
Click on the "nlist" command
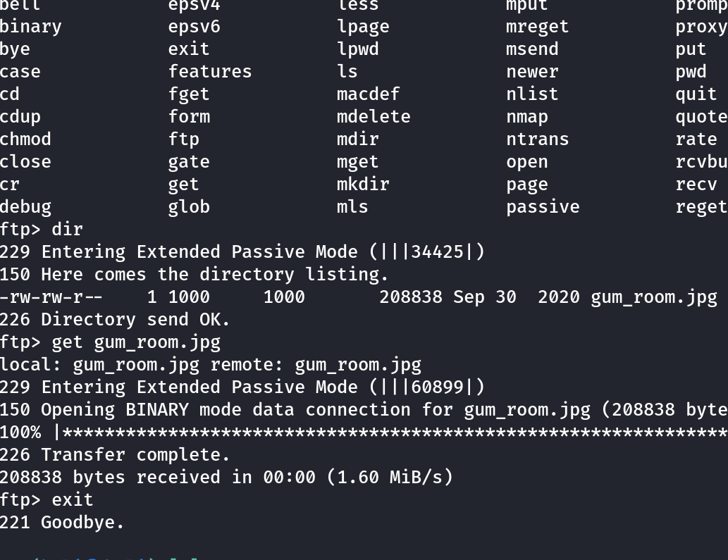531,94
